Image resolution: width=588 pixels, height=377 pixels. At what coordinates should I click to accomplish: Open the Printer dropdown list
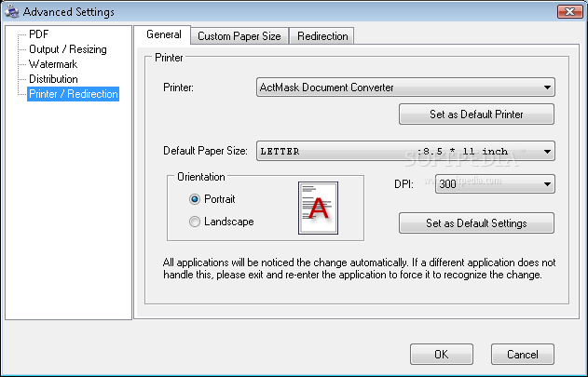point(405,88)
